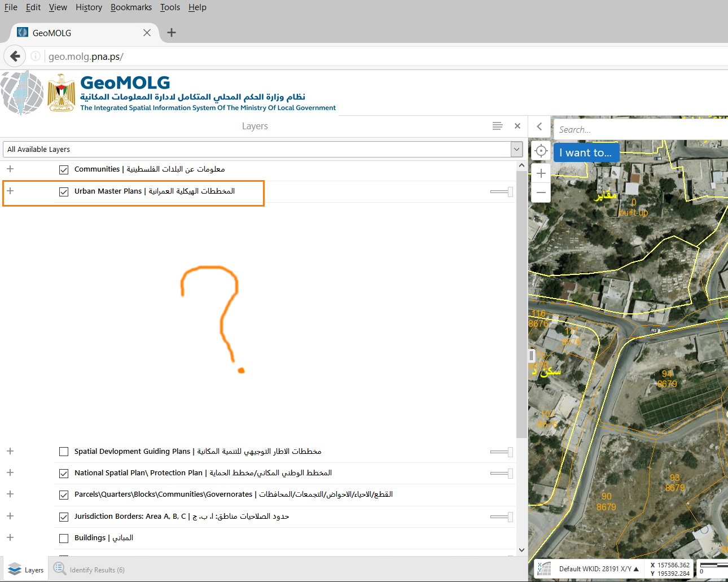Click the coordinates widget icon in status bar
This screenshot has width=728, height=582.
click(543, 568)
